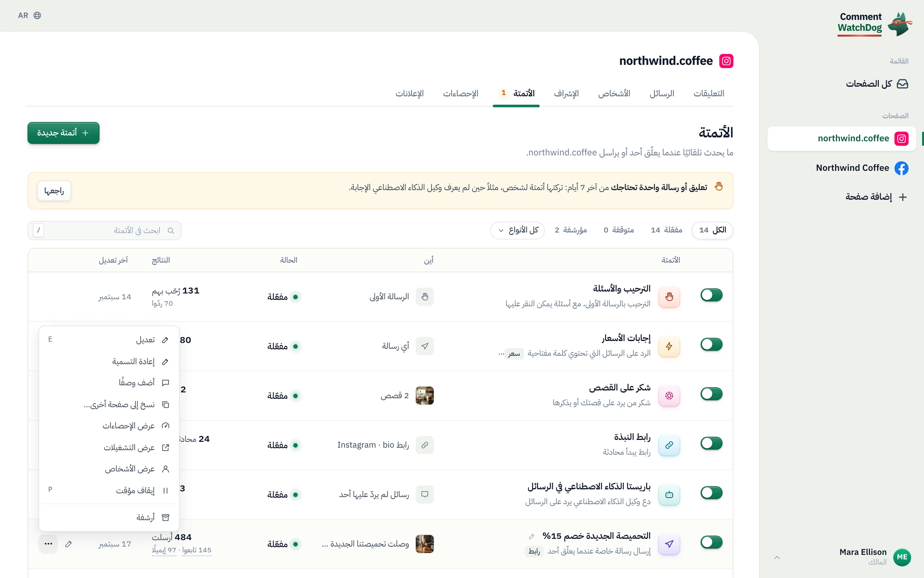924x578 pixels.
Task: Choose إعادة التسمية from the context menu
Action: (109, 361)
